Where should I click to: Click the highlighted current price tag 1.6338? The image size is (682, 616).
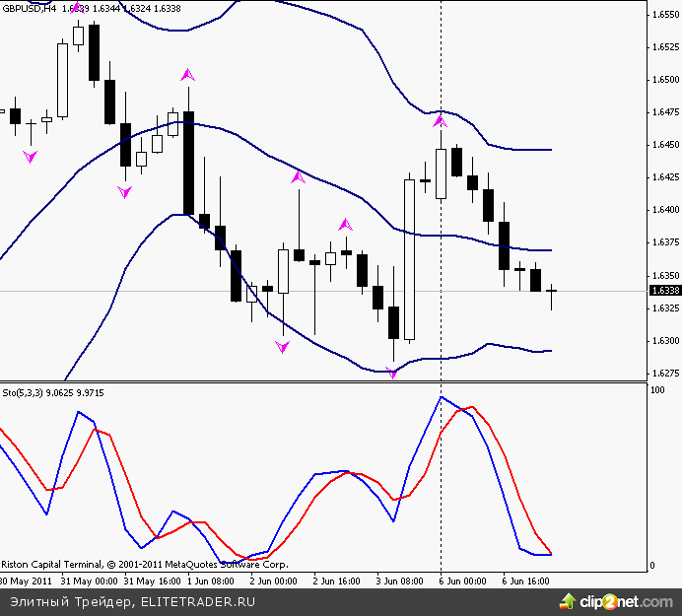tap(665, 291)
